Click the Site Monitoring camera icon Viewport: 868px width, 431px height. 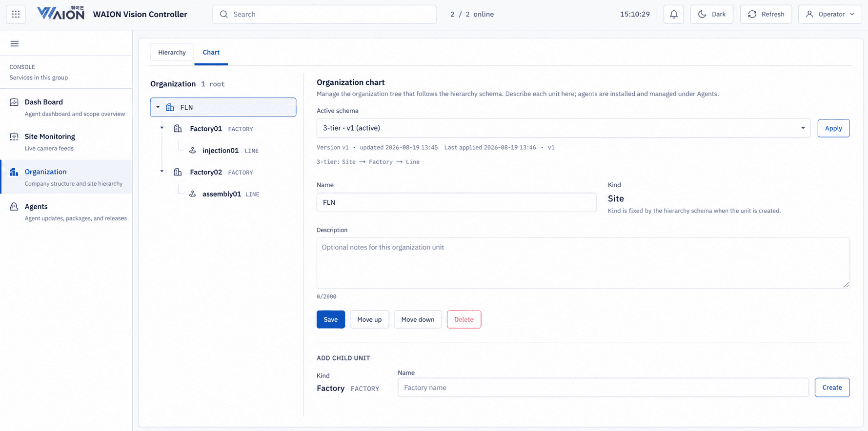[x=14, y=137]
